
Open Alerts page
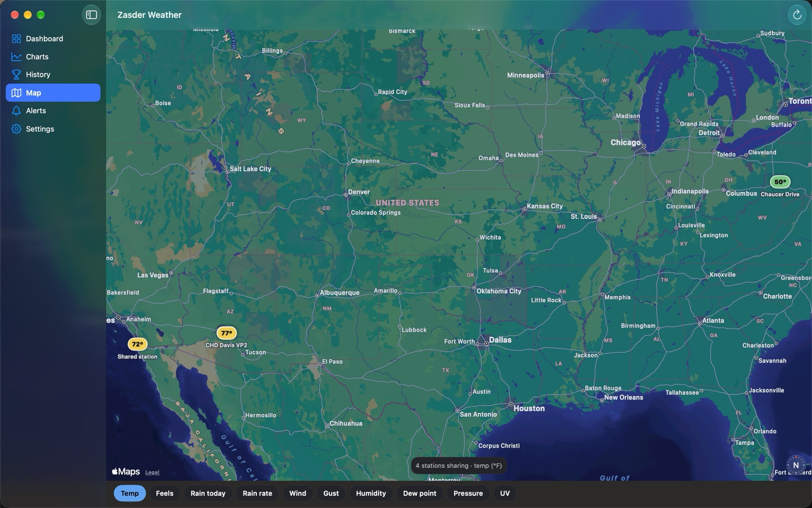pyautogui.click(x=53, y=111)
